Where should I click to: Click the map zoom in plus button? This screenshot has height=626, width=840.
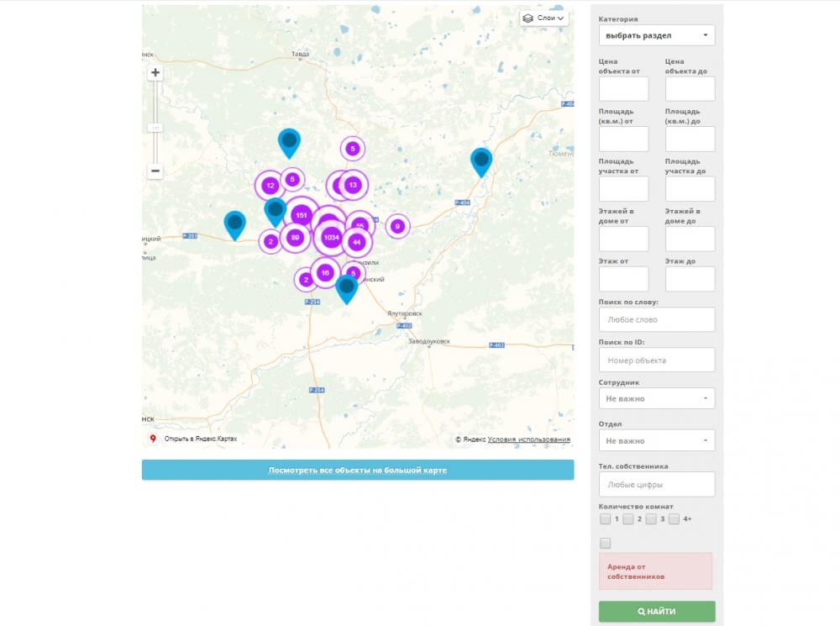pos(155,73)
